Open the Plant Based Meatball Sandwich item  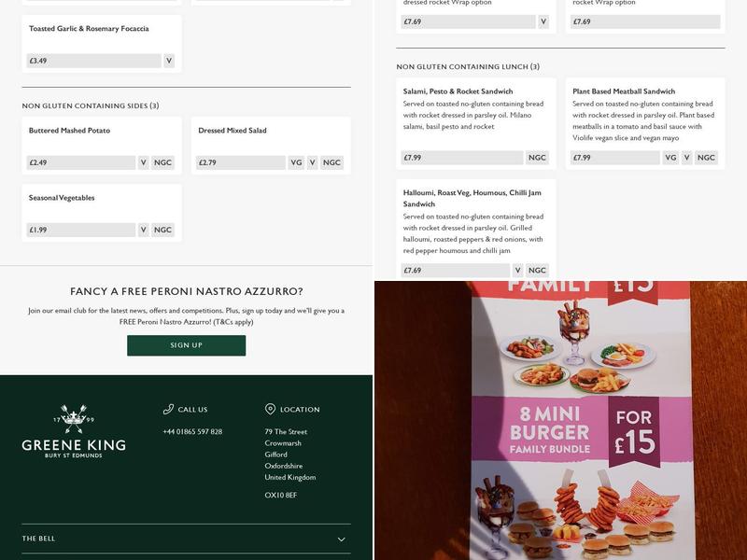(x=645, y=123)
